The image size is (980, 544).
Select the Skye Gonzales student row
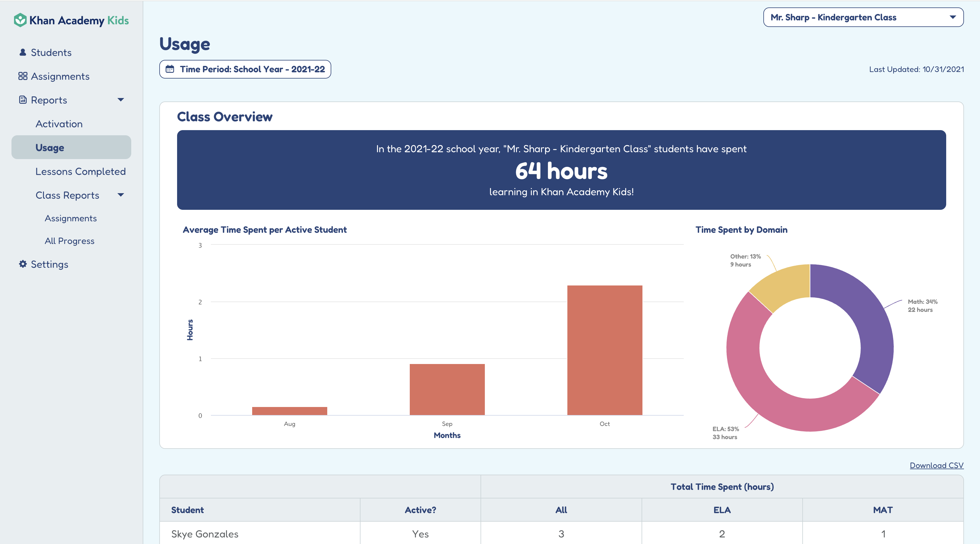[x=205, y=534]
